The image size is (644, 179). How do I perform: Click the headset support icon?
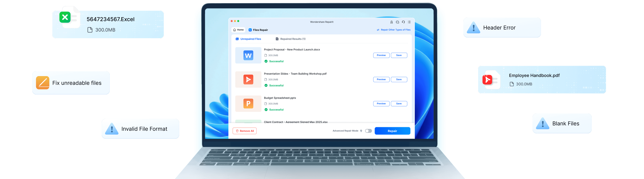pos(403,22)
